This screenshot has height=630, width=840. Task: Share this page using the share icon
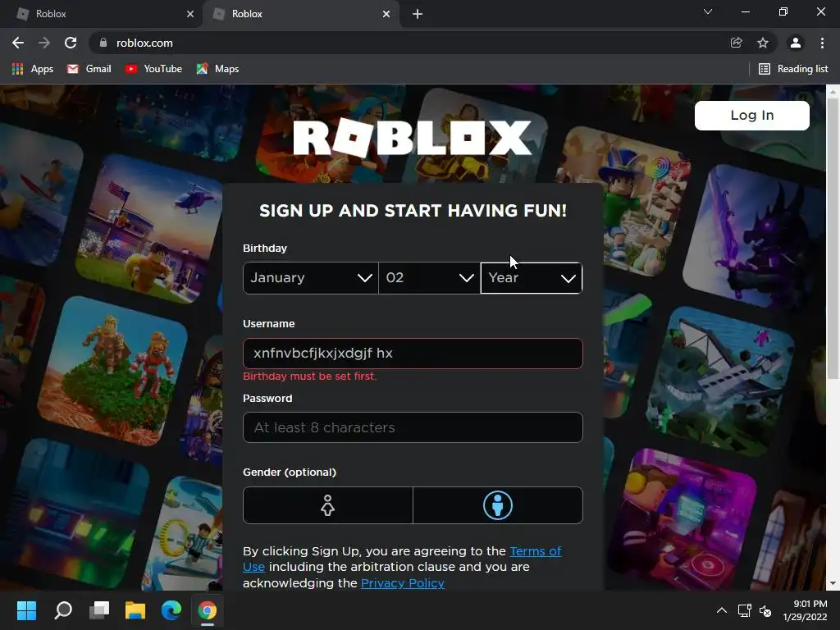coord(737,43)
